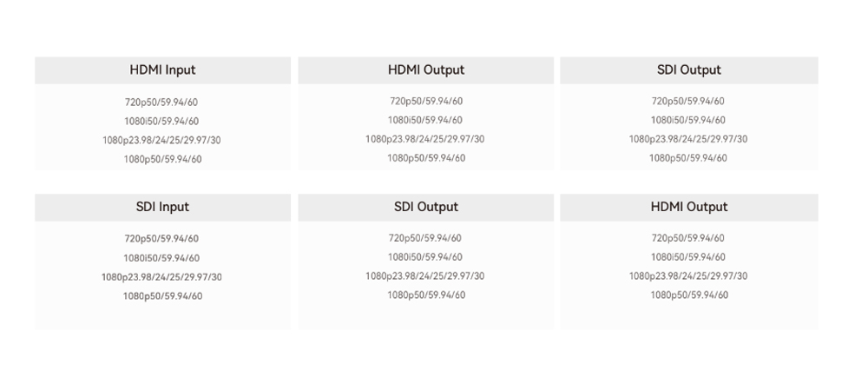Select 1080i50/59.94/60 under HDMI Output beside HDMI Input

click(x=425, y=121)
